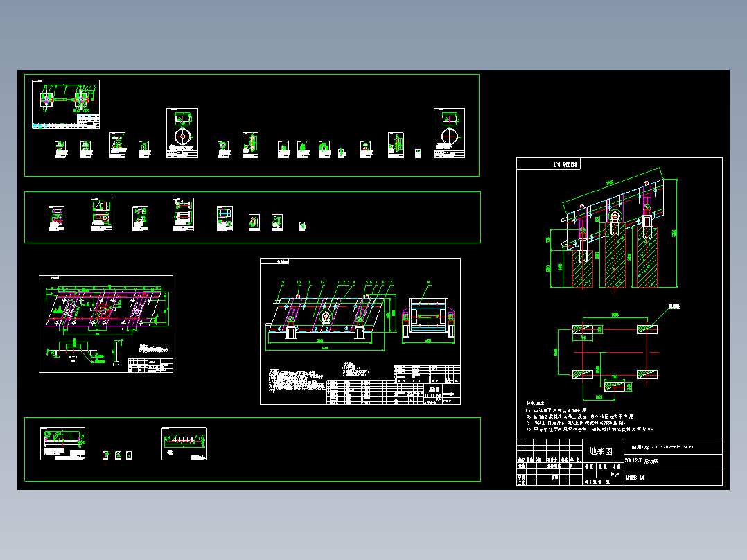Click the section view beneath the side plate

[76, 350]
